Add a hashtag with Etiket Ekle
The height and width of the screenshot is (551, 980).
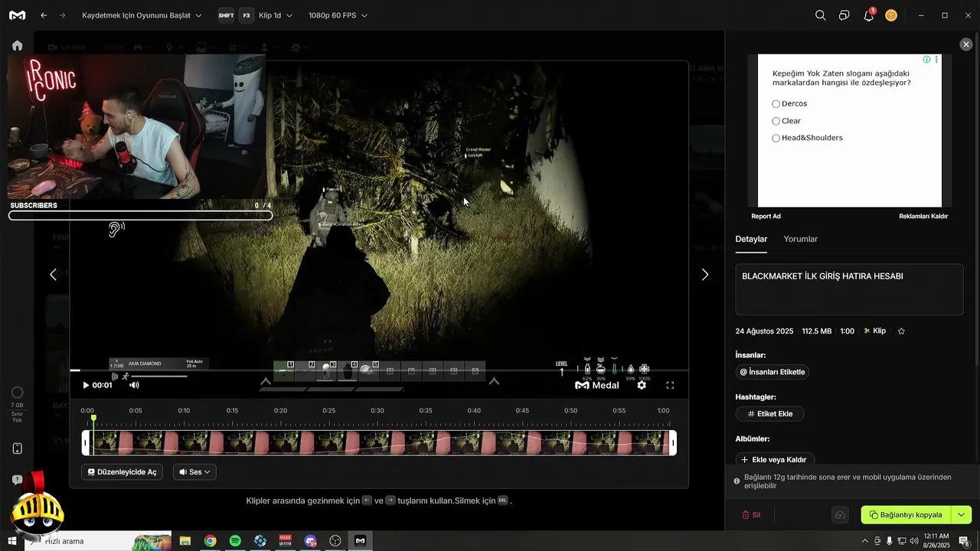(769, 414)
